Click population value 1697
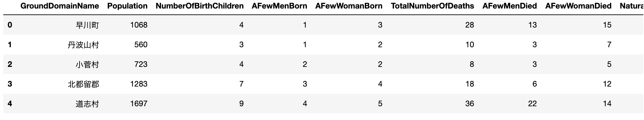Screen dimensions: 644x120 (139, 104)
